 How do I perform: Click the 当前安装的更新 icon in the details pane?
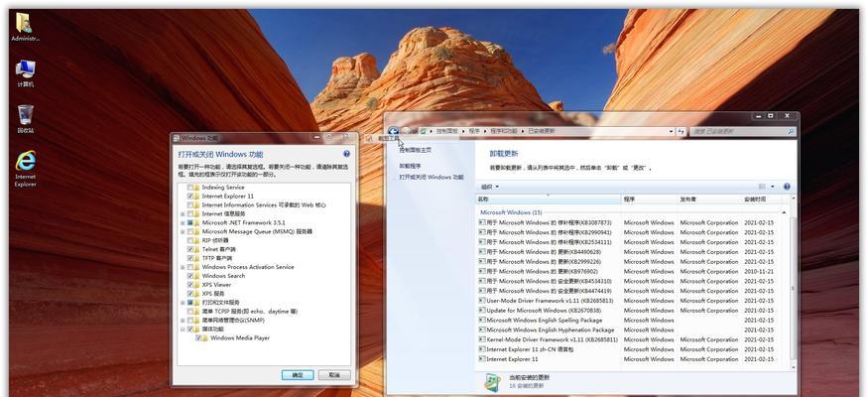pyautogui.click(x=493, y=382)
